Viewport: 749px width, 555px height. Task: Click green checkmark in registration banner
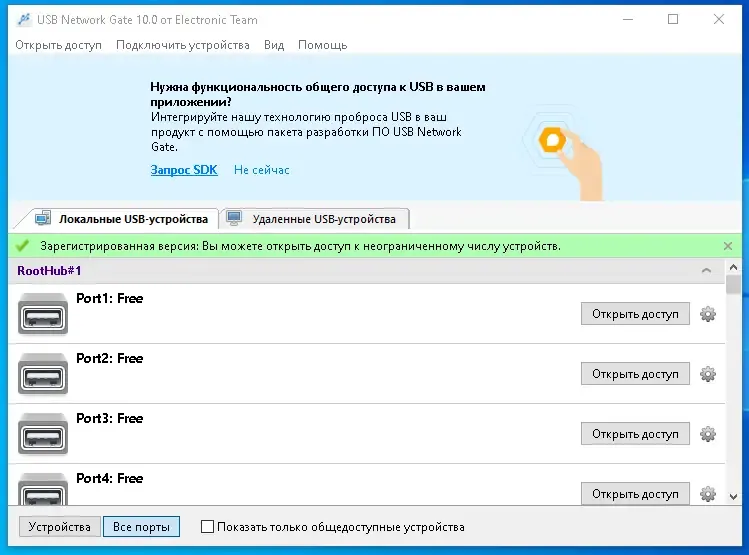coord(22,246)
